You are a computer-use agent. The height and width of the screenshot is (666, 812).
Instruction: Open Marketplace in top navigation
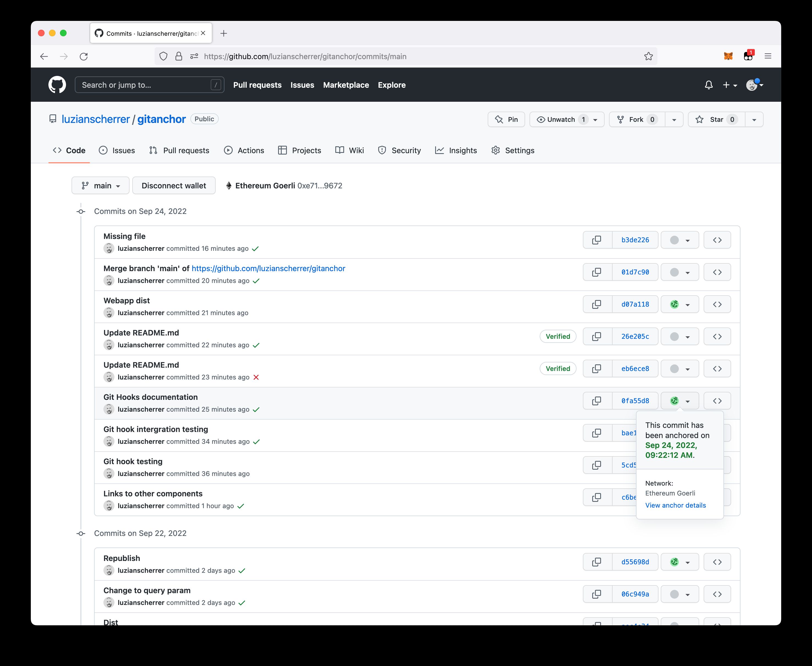[x=346, y=85]
